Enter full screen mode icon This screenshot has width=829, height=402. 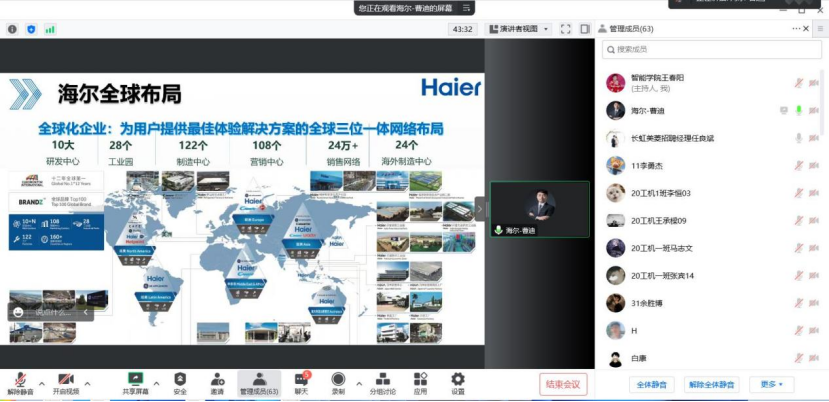(566, 29)
